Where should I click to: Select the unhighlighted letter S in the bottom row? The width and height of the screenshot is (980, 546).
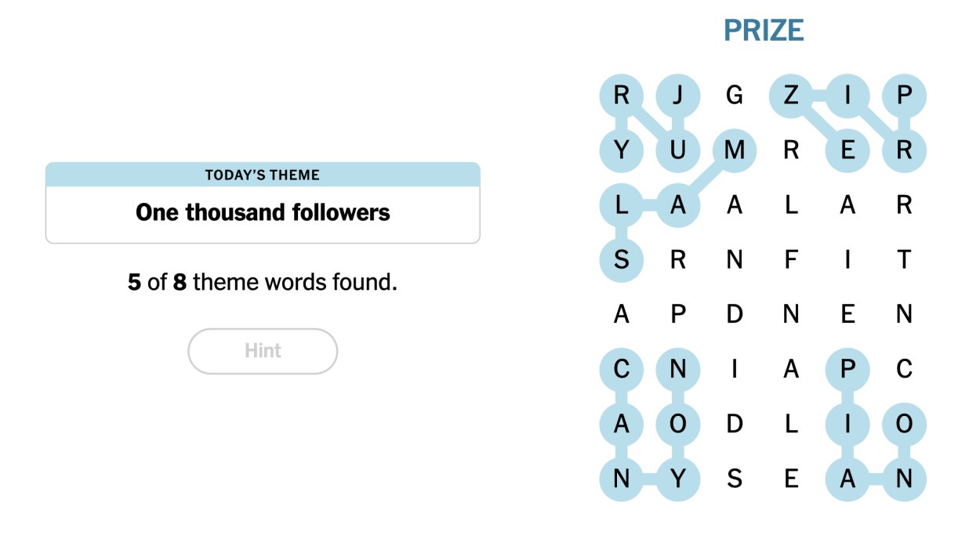pos(735,479)
